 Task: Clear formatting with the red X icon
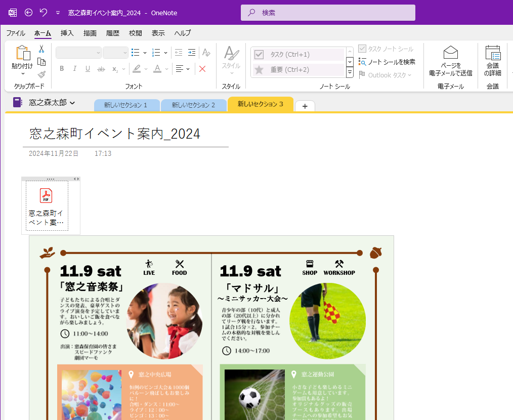click(202, 69)
